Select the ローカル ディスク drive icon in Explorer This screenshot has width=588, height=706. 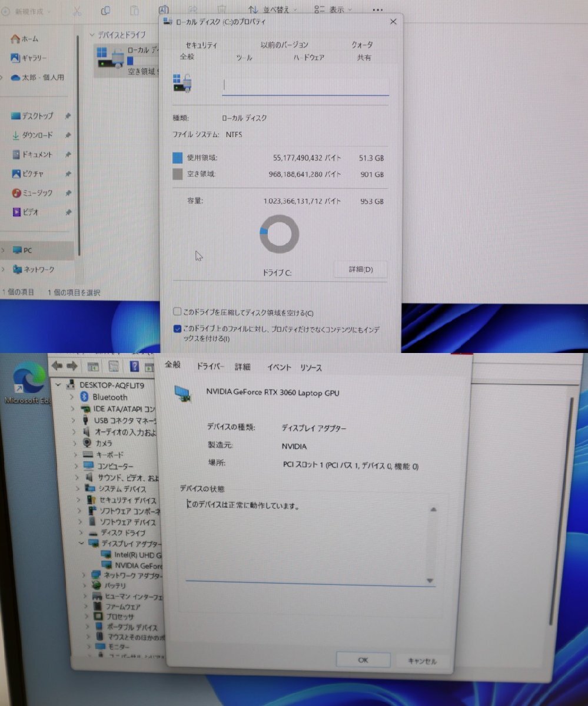[110, 58]
